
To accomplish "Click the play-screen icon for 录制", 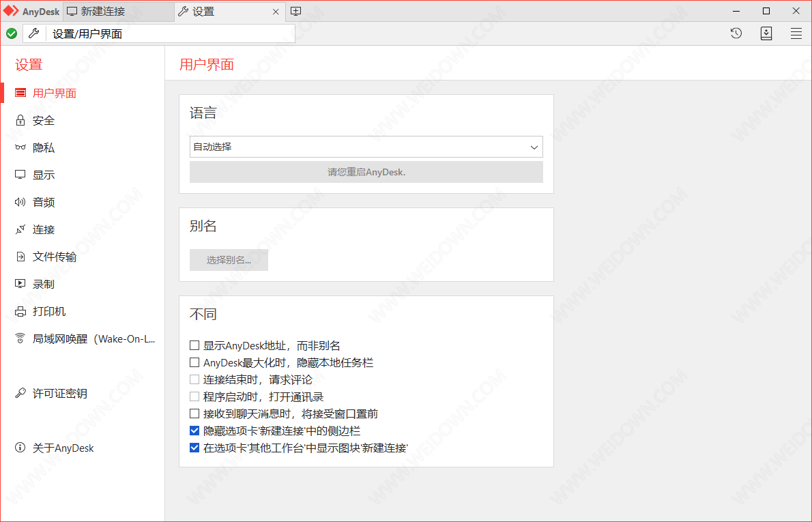I will (20, 284).
